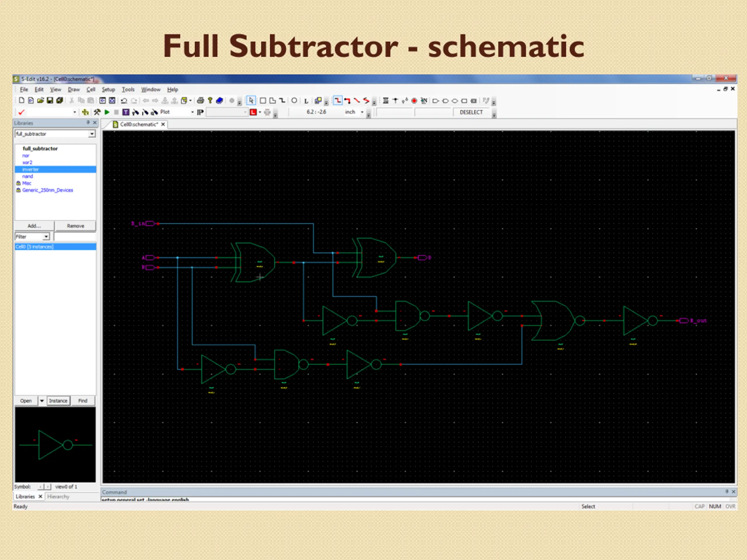The height and width of the screenshot is (560, 747).
Task: Expand the Open button dropdown arrow
Action: (x=42, y=401)
